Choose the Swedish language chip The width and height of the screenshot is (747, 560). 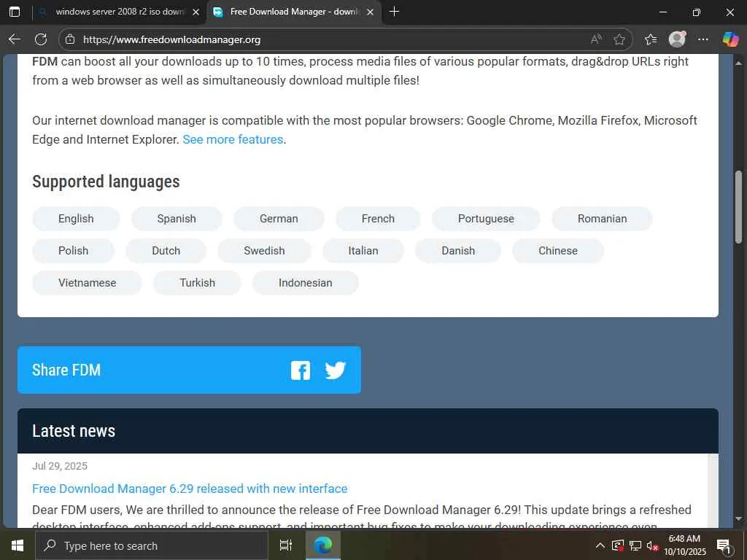tap(264, 251)
